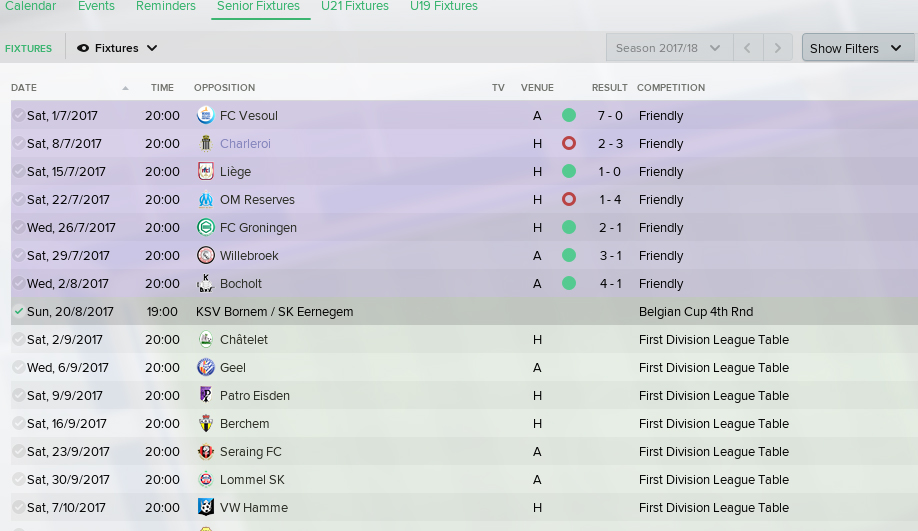
Task: Click the FC Vesoul club badge
Action: click(205, 115)
